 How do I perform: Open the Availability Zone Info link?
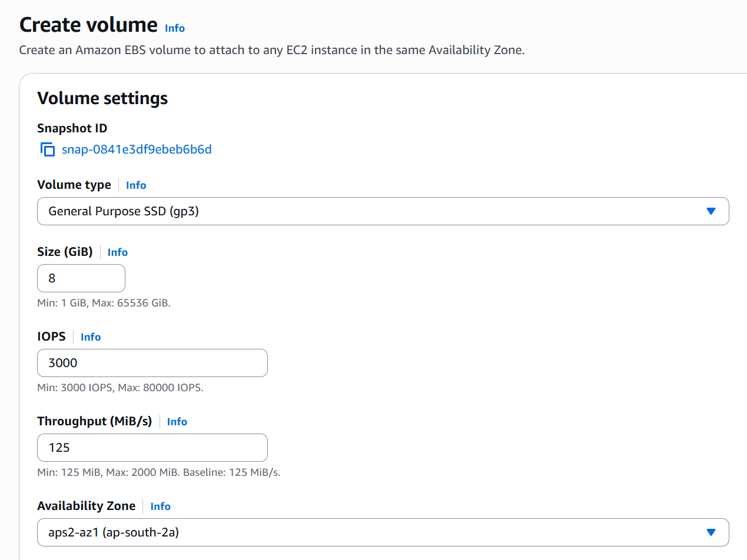point(161,506)
